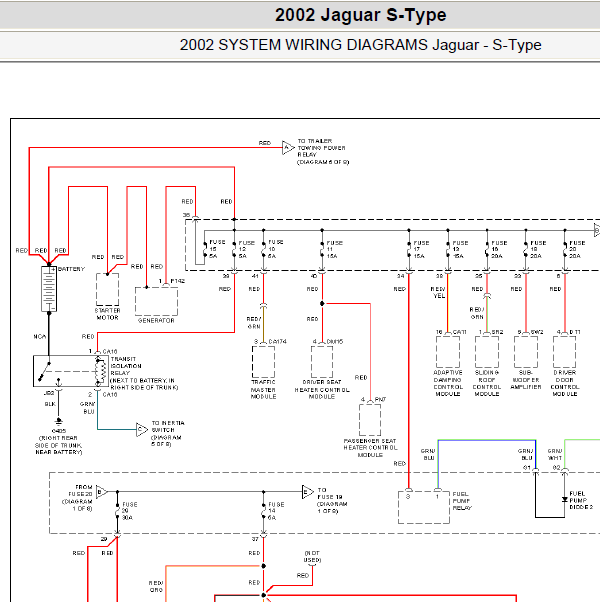Click the 'CA174' connector label
Screen dimensions: 600x602
278,341
